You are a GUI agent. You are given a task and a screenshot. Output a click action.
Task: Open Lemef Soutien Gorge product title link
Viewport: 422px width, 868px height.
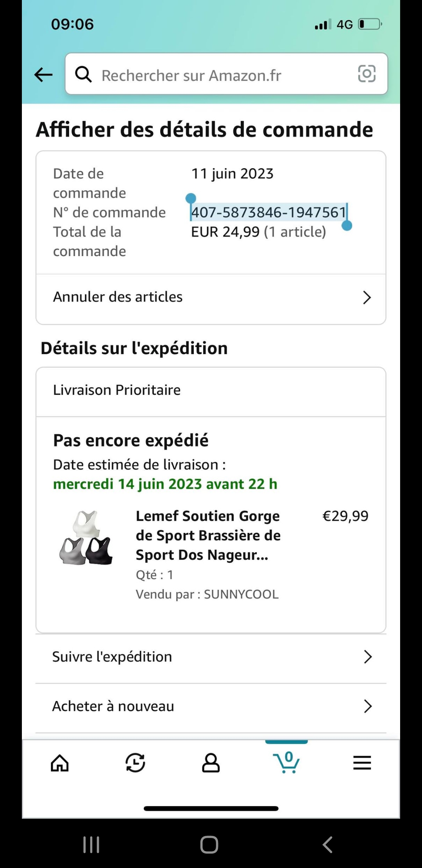pos(208,535)
